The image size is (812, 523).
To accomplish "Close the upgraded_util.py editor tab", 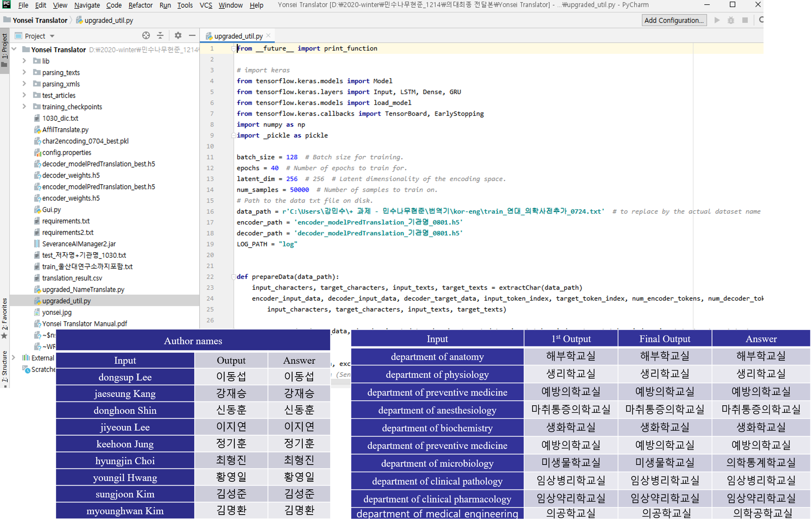I will (x=268, y=36).
